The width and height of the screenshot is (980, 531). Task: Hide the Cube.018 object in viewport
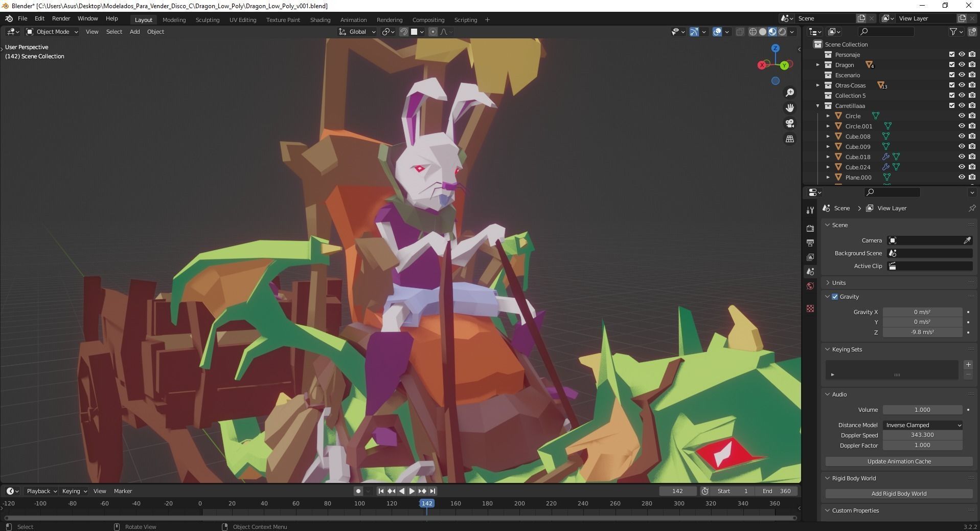[962, 157]
